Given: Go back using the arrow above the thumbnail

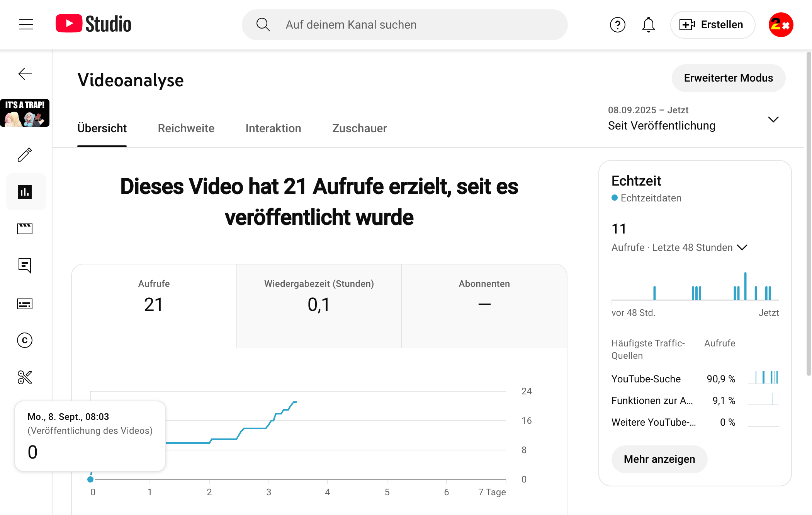Looking at the screenshot, I should 25,73.
